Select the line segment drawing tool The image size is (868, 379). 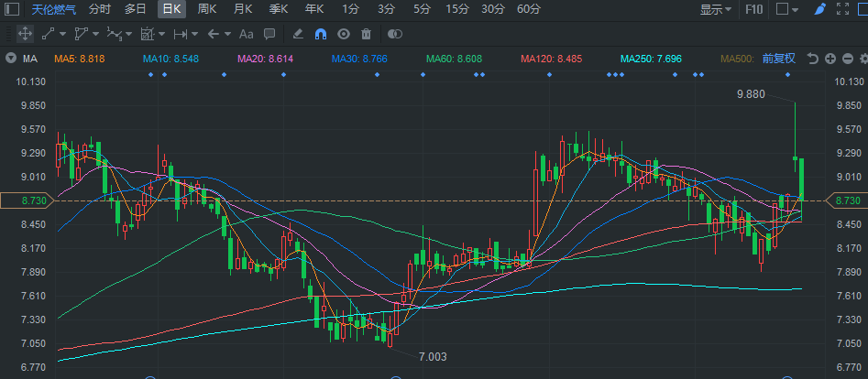[49, 34]
